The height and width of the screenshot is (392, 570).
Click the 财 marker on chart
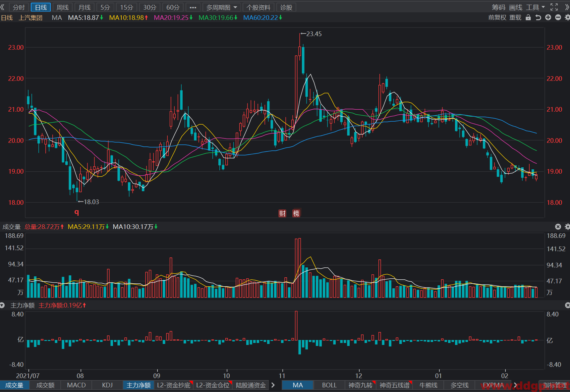(282, 213)
